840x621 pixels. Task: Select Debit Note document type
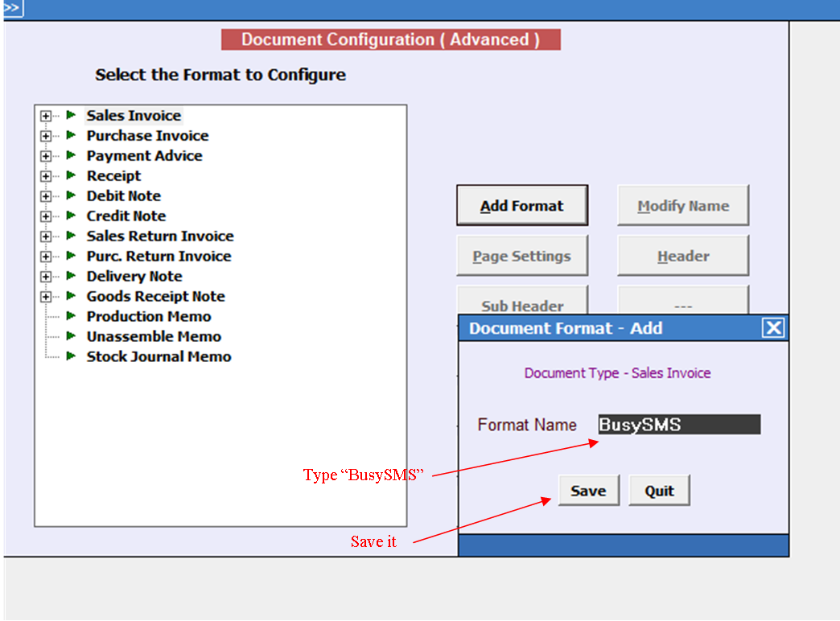pos(124,196)
